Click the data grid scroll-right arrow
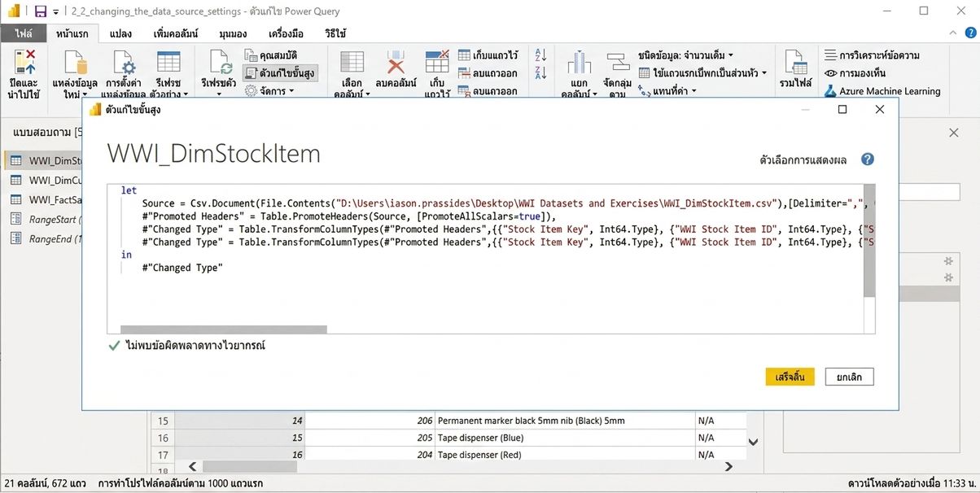The width and height of the screenshot is (980, 493). 728,466
